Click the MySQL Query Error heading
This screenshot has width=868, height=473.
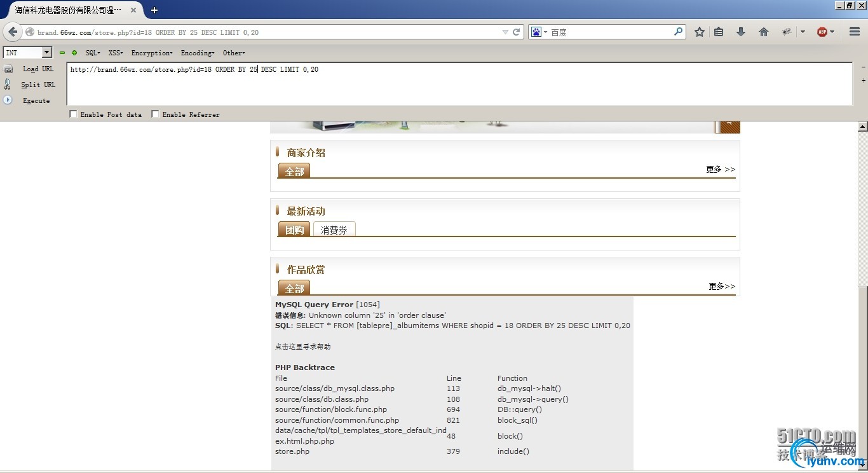point(314,305)
